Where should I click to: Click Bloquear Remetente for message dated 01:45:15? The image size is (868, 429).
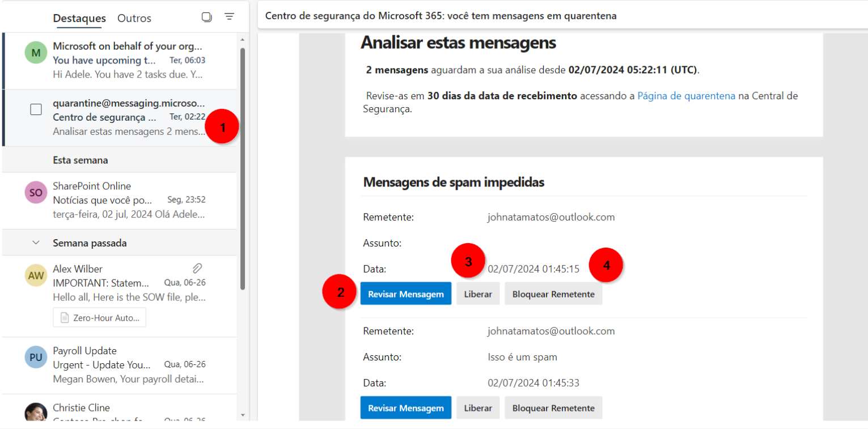point(553,294)
